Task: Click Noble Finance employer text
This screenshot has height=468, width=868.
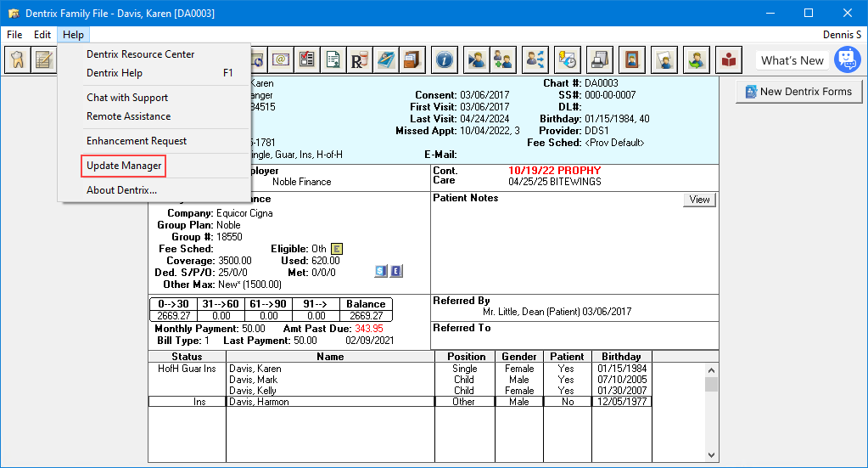Action: click(302, 182)
